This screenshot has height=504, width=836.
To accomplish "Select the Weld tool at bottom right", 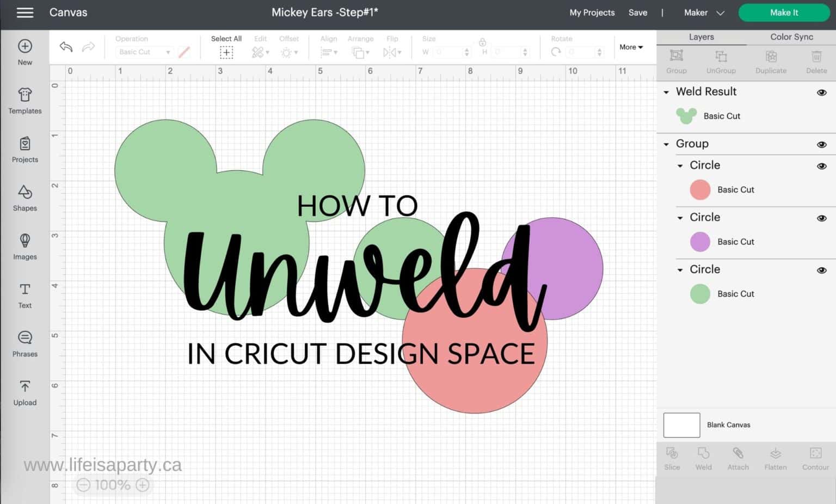I will tap(703, 457).
